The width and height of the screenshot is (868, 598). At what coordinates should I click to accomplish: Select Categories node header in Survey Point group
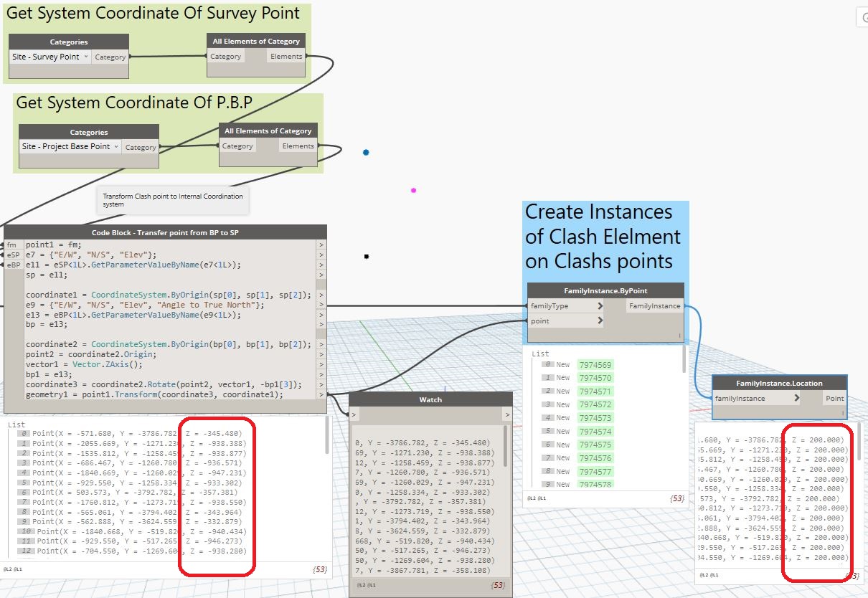tap(69, 42)
